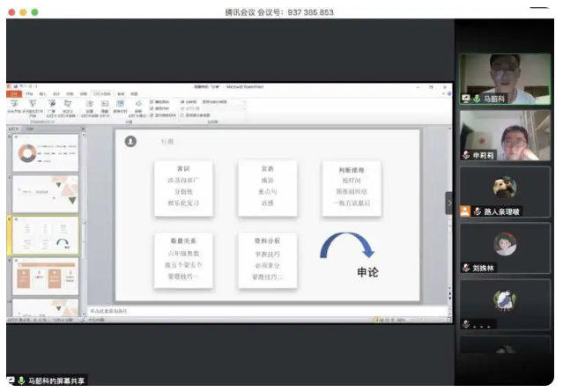Image resolution: width=563 pixels, height=392 pixels.
Task: Toggle the Play Narrations checkbox
Action: tap(152, 102)
